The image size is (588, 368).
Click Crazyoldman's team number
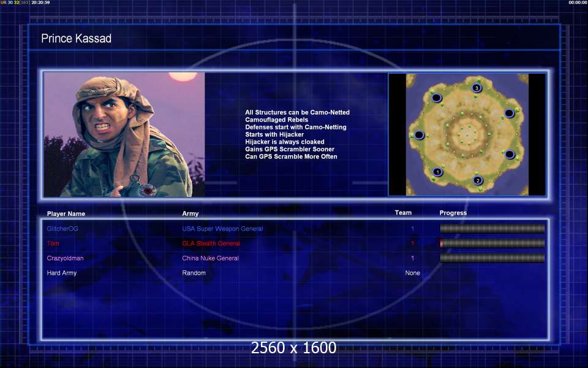[x=412, y=258]
